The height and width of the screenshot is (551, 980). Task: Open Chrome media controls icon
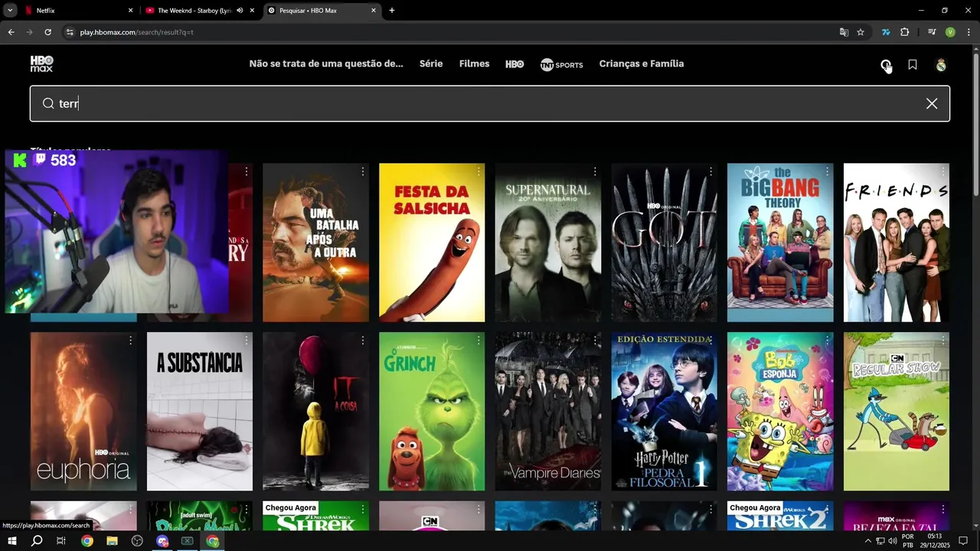(x=932, y=32)
